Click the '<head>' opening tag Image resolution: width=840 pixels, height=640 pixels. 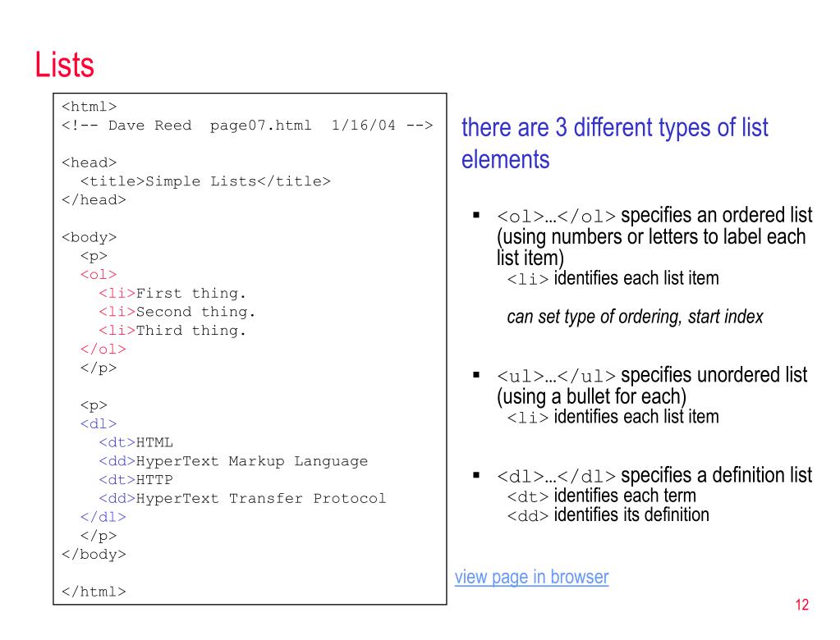pos(89,162)
